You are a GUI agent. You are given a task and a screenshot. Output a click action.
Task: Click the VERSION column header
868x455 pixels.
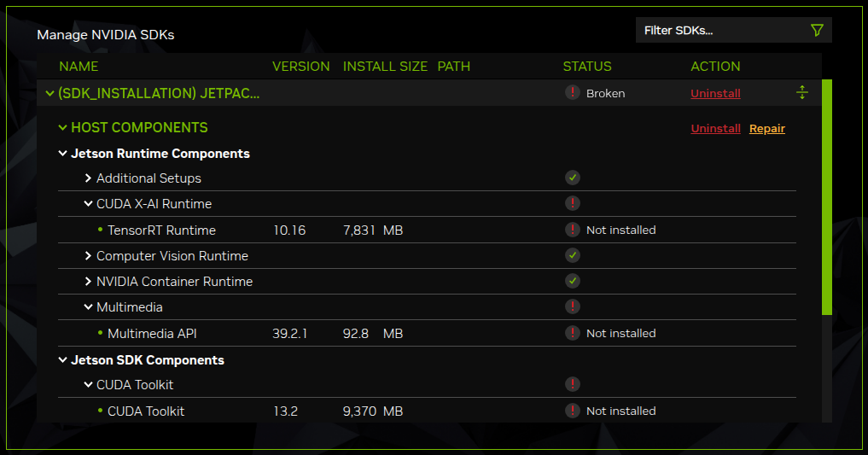(x=300, y=67)
